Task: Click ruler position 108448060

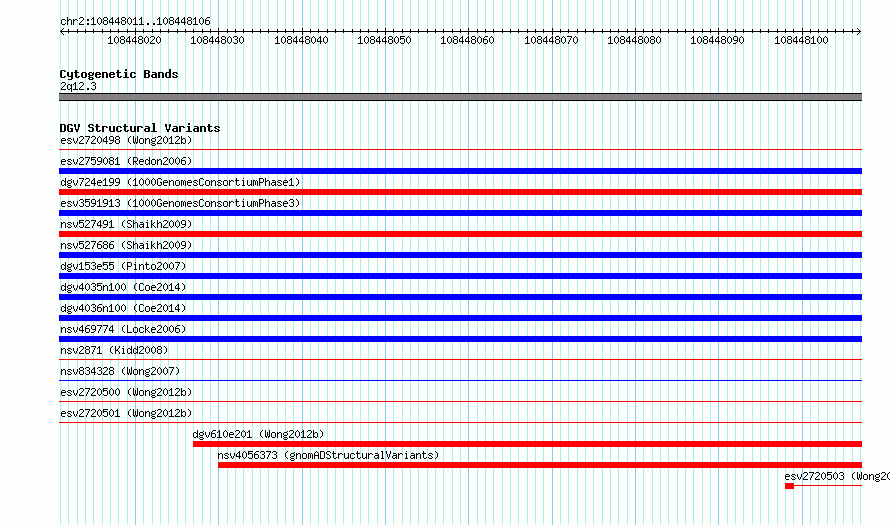Action: click(467, 40)
